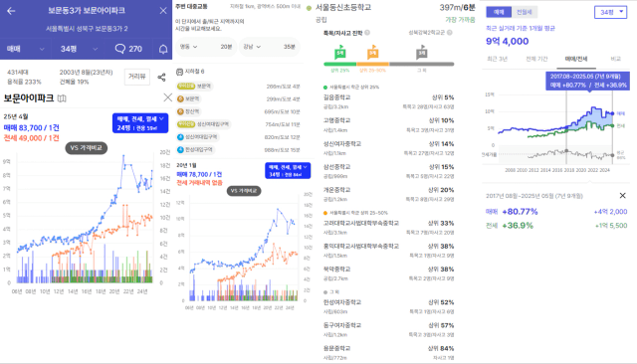This screenshot has width=637, height=364.
Task: Open the 34평 size selector at top right
Action: point(610,12)
